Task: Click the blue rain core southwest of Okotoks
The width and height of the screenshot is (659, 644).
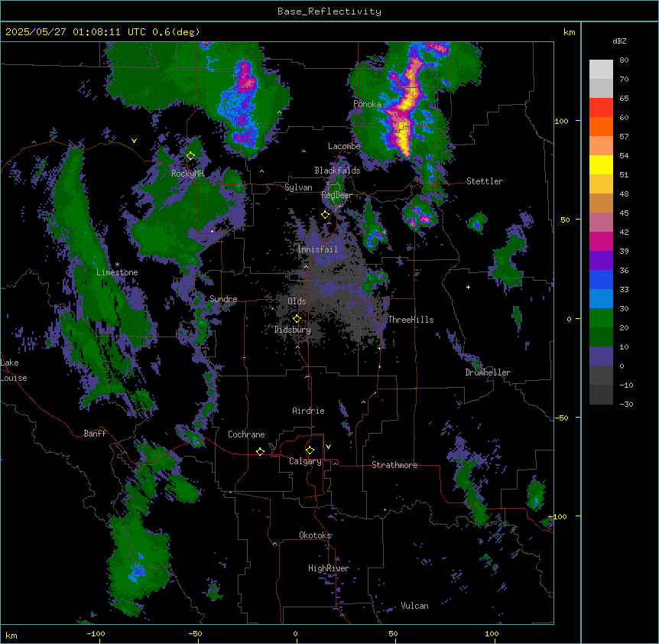Action: [138, 571]
